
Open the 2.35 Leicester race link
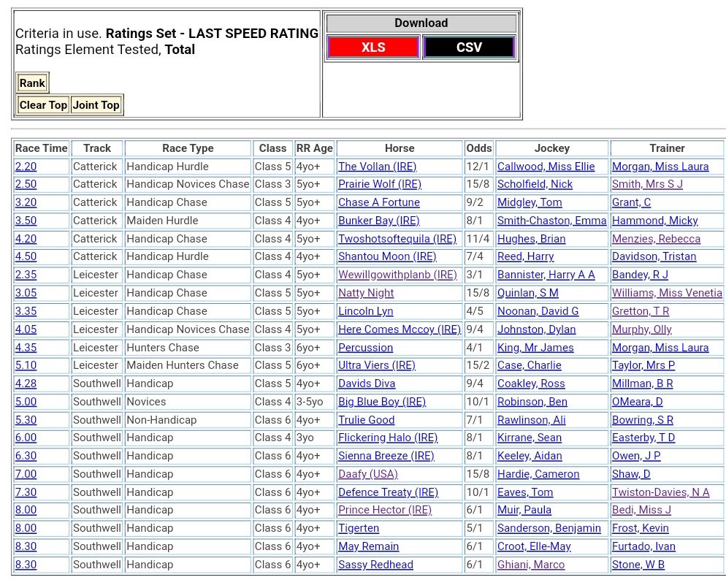click(x=26, y=275)
